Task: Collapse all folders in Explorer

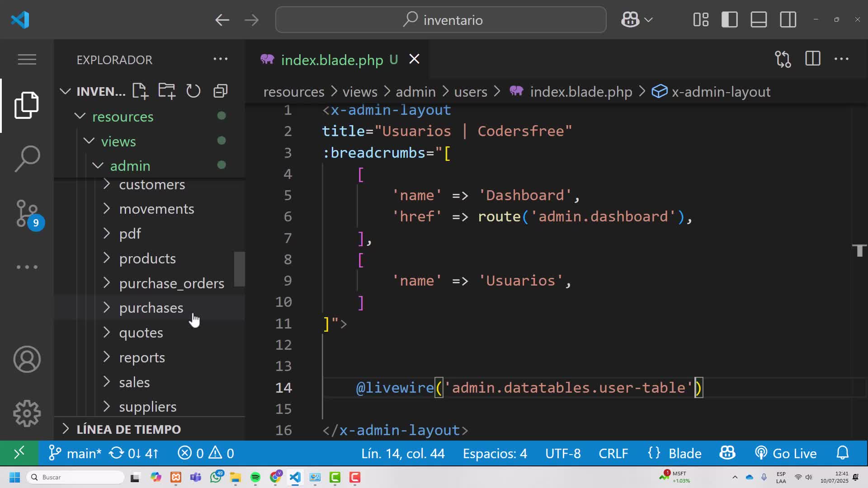Action: 220,91
